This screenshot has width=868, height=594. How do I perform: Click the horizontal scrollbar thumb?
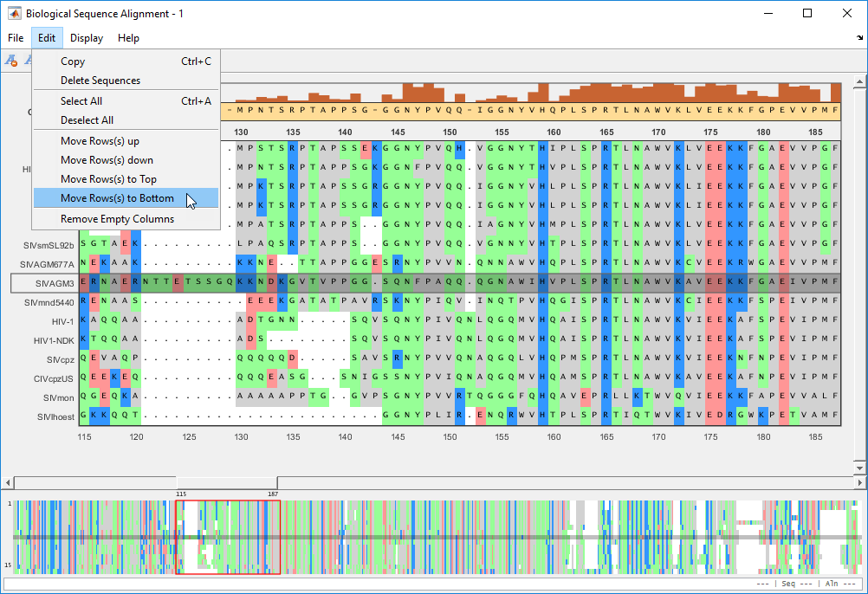(227, 482)
